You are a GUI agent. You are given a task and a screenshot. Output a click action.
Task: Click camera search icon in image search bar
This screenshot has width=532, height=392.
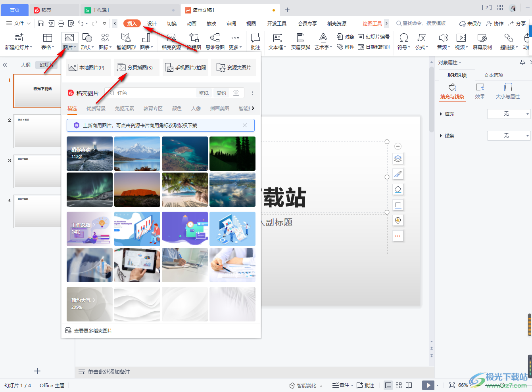pos(236,93)
